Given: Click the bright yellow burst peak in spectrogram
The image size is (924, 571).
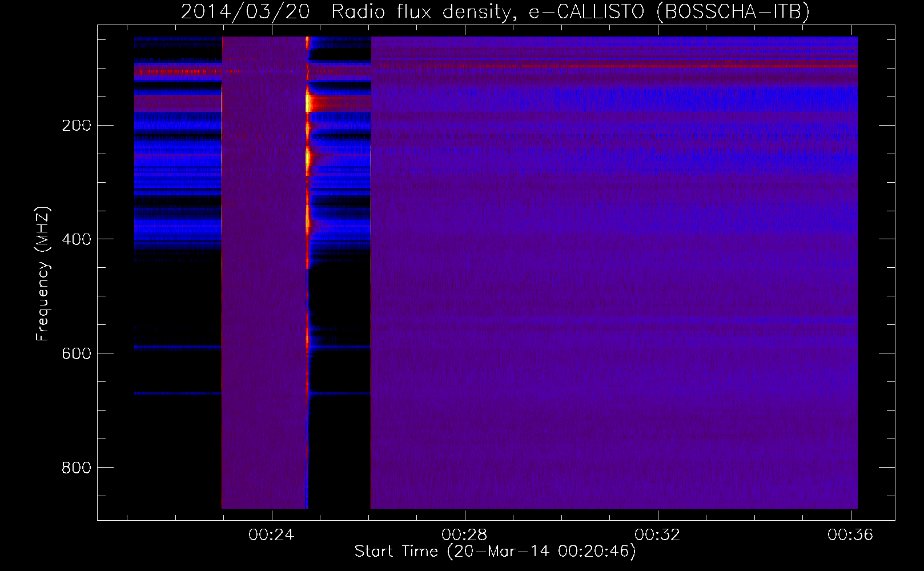Looking at the screenshot, I should click(x=308, y=103).
